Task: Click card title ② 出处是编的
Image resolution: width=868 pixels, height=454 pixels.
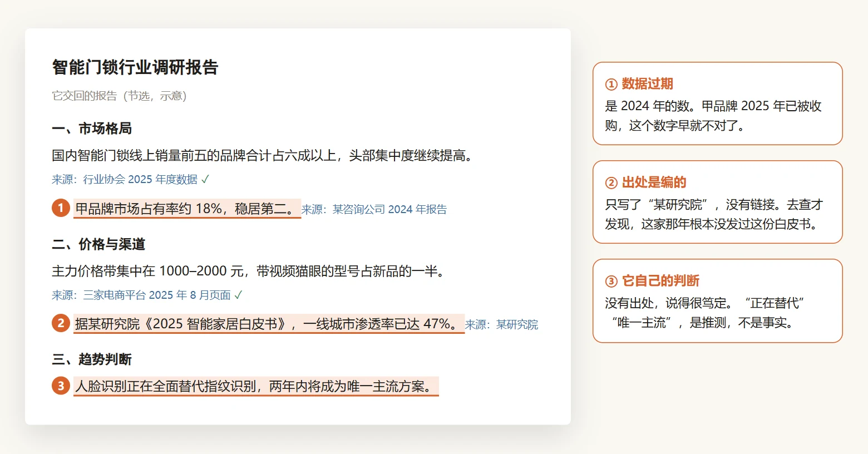Action: 646,182
